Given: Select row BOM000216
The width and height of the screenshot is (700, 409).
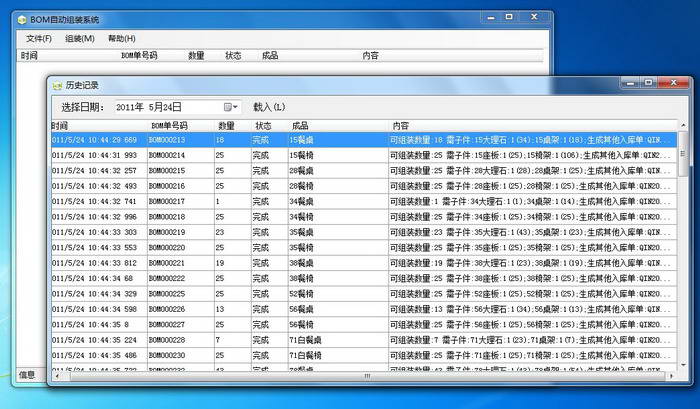Looking at the screenshot, I should tap(364, 186).
